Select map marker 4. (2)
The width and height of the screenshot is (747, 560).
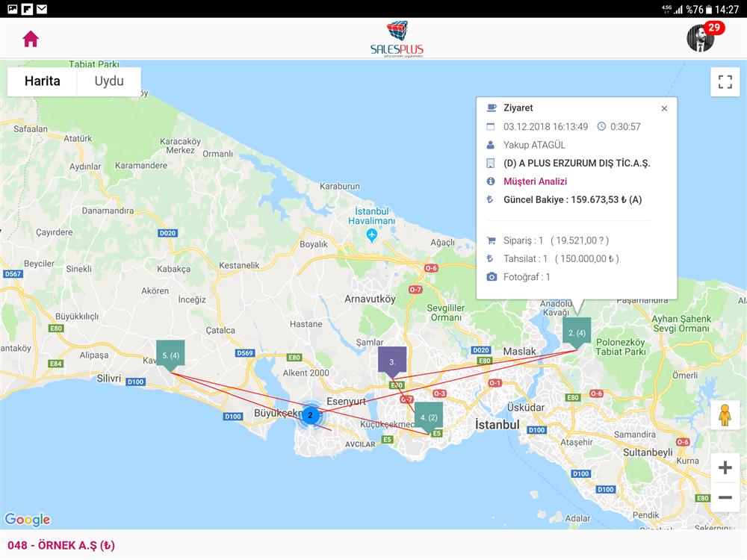(429, 417)
